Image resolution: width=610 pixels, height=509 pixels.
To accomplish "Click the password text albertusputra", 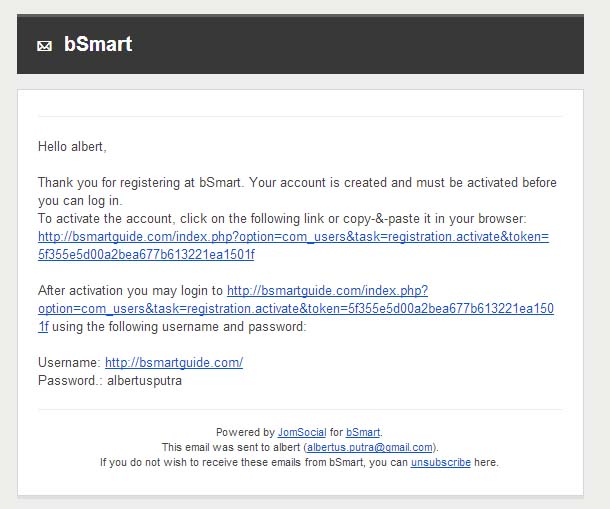I will coord(144,381).
